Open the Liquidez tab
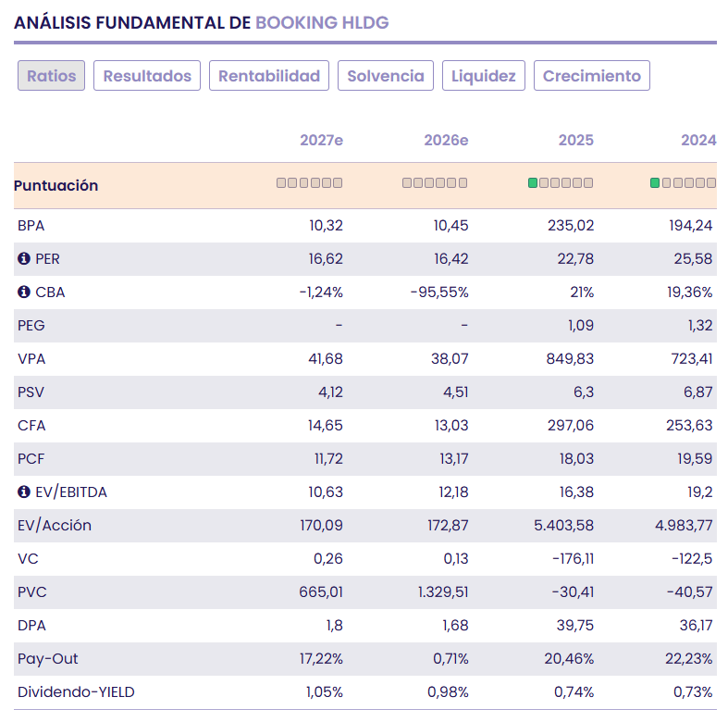 (x=483, y=75)
